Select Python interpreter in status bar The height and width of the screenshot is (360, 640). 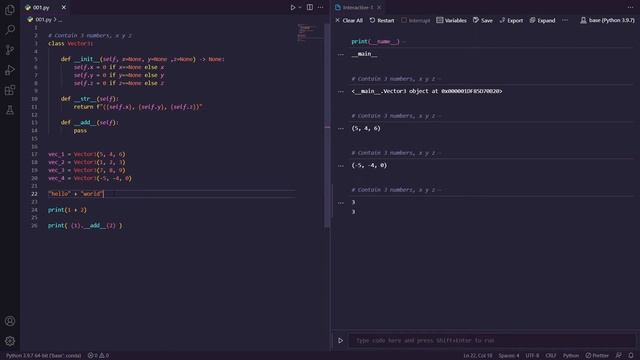tap(43, 356)
